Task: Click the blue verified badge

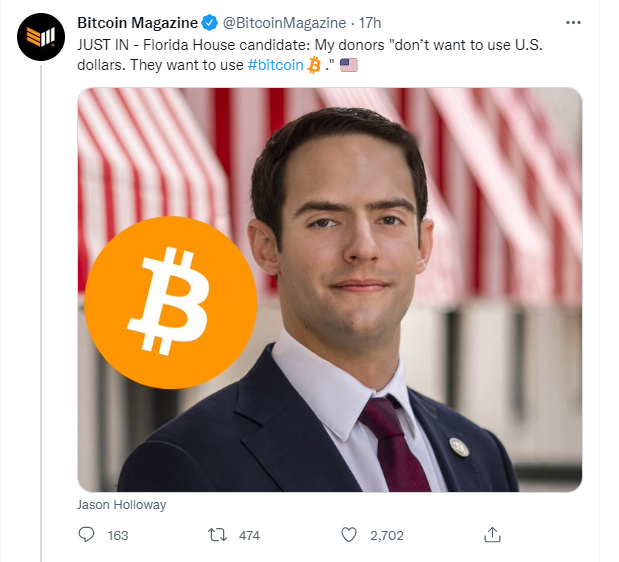Action: 210,23
